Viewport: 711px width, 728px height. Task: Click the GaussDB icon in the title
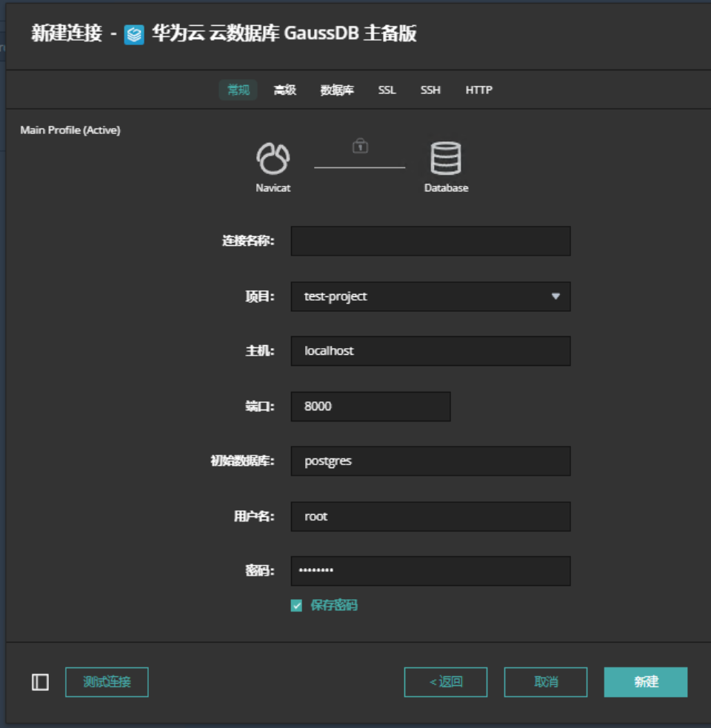(134, 35)
